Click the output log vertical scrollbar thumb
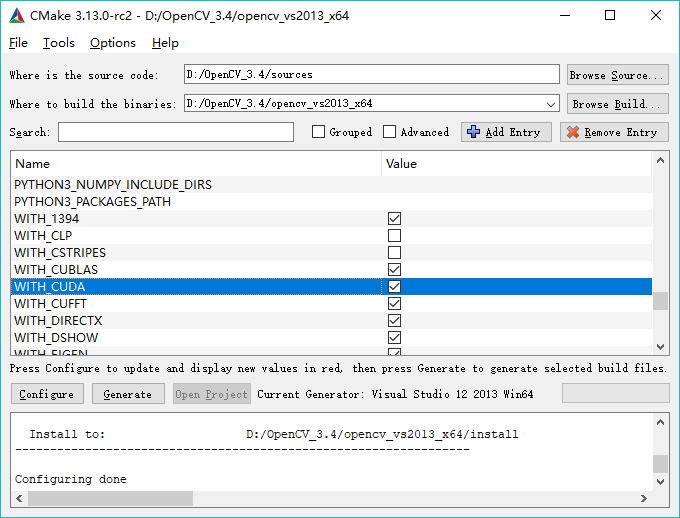680x518 pixels. tap(660, 464)
